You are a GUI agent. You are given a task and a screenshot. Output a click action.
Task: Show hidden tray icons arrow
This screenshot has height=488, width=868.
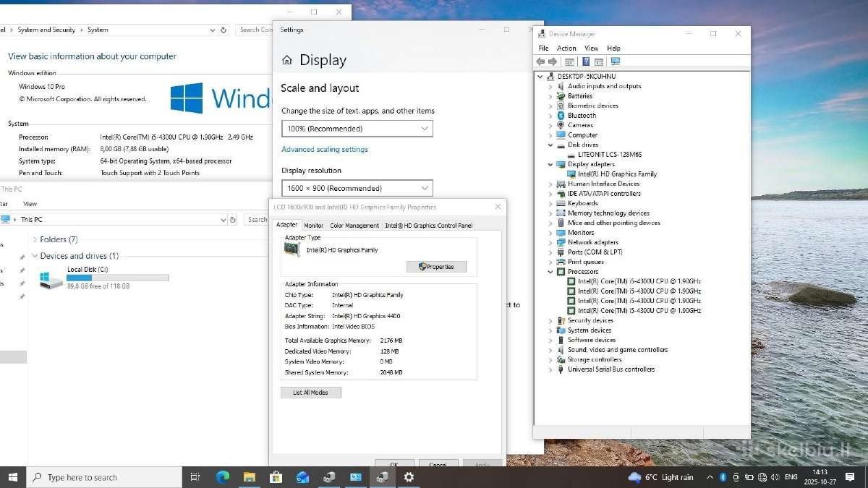click(x=710, y=477)
